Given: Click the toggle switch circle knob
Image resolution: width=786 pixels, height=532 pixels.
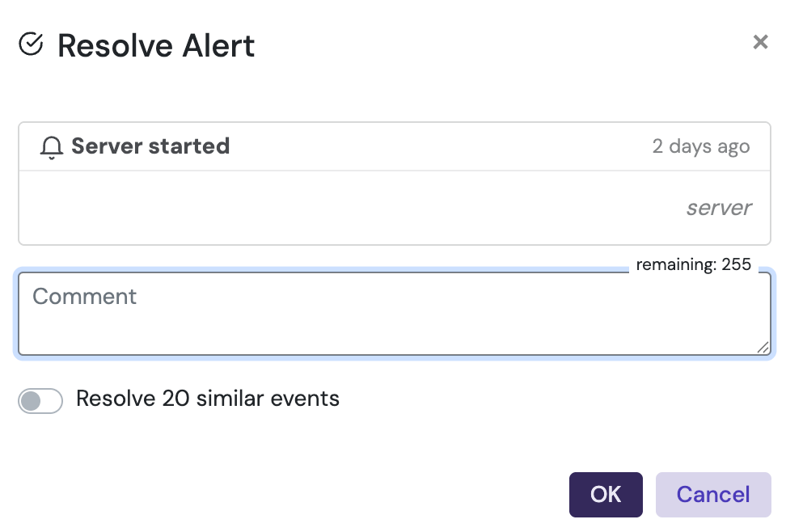Looking at the screenshot, I should tap(32, 400).
